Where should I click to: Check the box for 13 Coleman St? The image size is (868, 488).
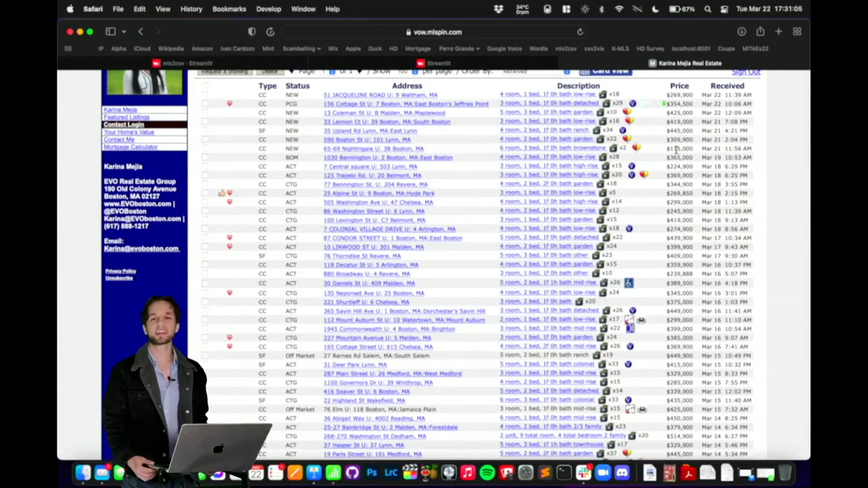coord(205,113)
